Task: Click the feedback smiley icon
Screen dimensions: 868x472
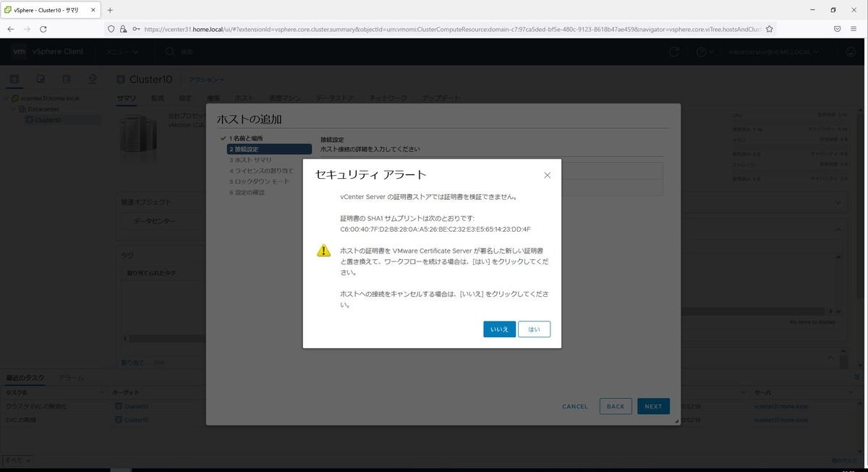Action: click(x=851, y=52)
